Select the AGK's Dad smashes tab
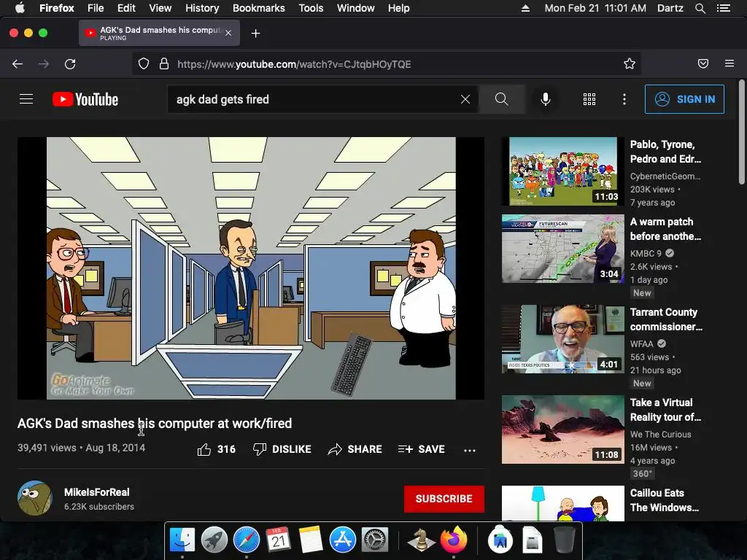This screenshot has width=747, height=560. pyautogui.click(x=159, y=33)
